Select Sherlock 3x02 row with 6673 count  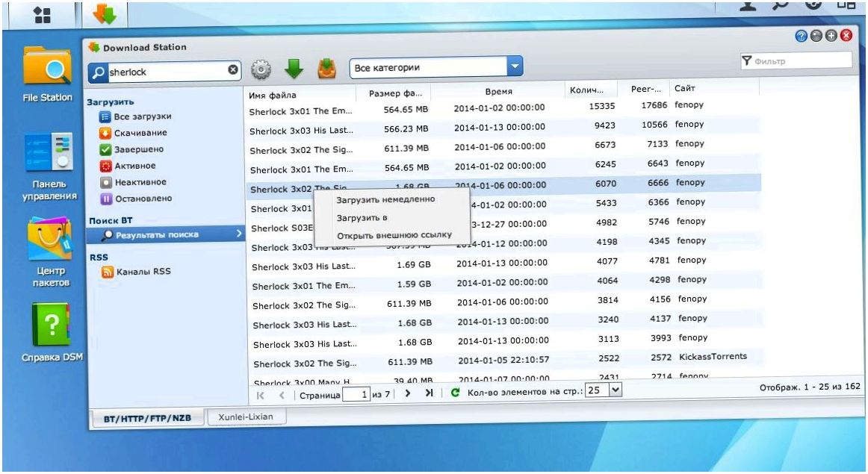click(502, 147)
